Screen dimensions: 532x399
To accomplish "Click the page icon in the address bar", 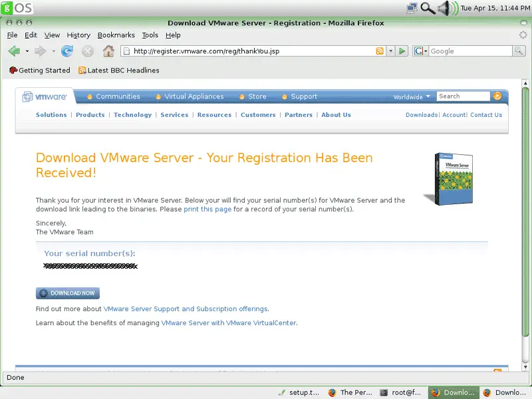I will [126, 51].
